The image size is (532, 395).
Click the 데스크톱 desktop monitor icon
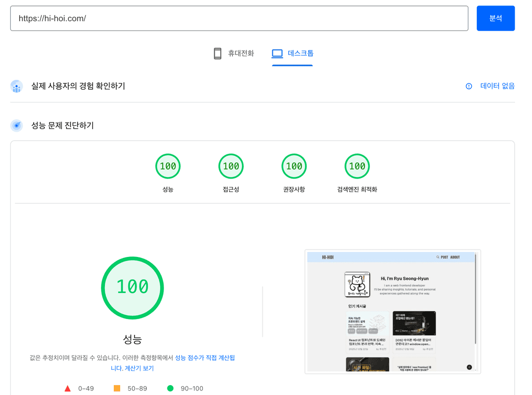click(277, 53)
